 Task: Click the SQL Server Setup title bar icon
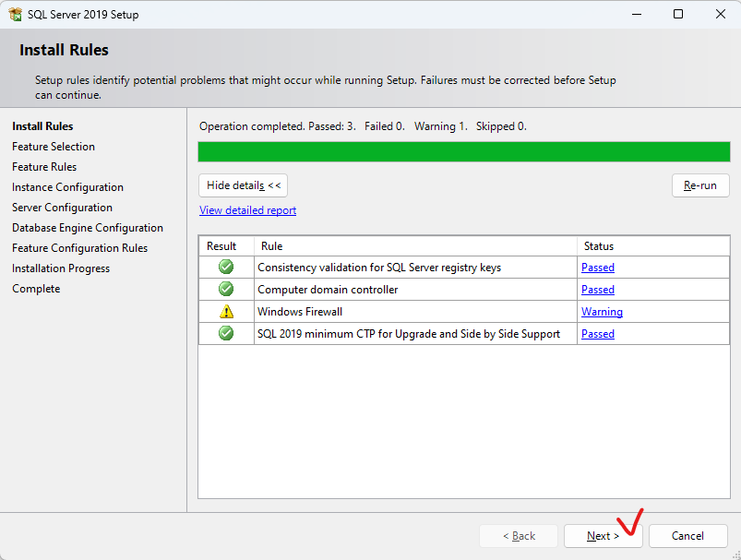coord(15,14)
